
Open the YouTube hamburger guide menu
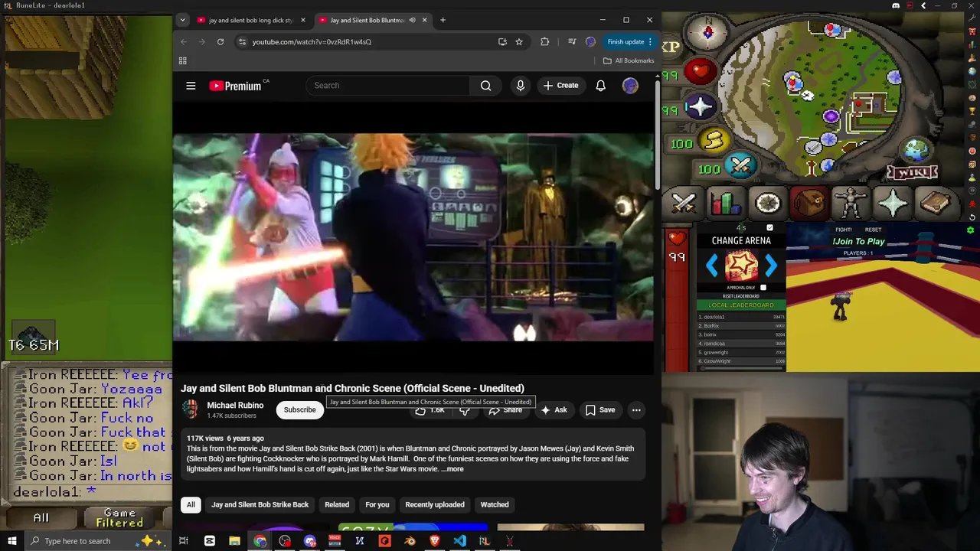(x=191, y=86)
